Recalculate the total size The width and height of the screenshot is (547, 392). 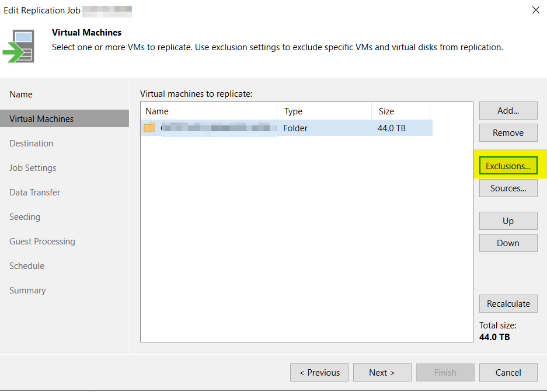508,304
